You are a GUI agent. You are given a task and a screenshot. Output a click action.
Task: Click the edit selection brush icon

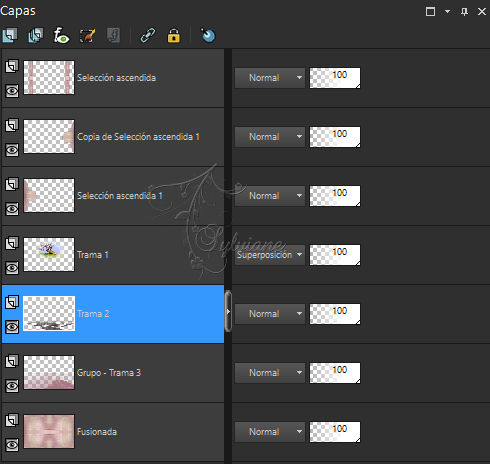[x=87, y=35]
